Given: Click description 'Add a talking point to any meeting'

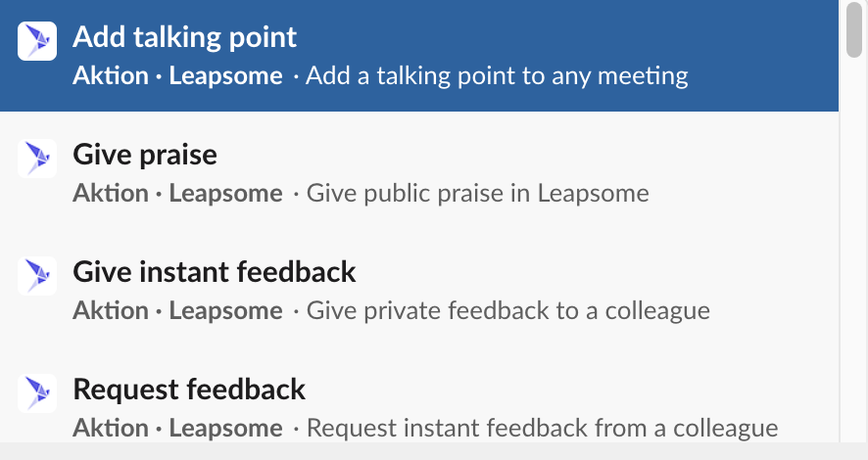Looking at the screenshot, I should 497,75.
